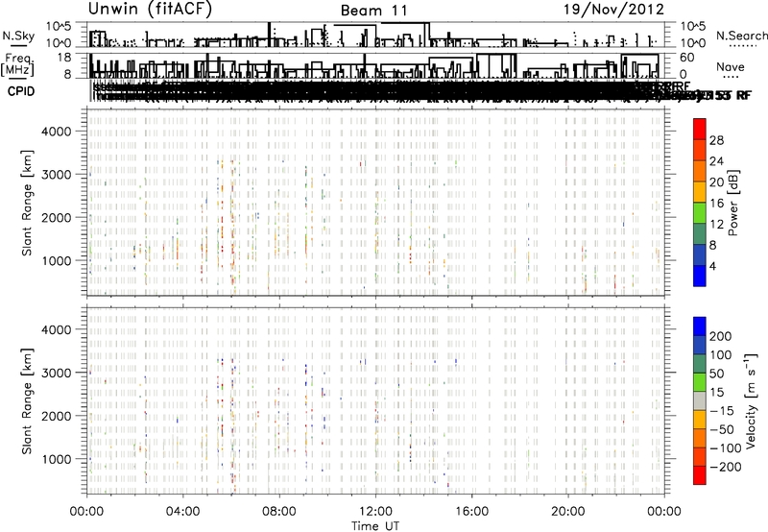This screenshot has width=768, height=532.
Task: Click the 'Unwin (fitACF)' title text
Action: tap(150, 9)
